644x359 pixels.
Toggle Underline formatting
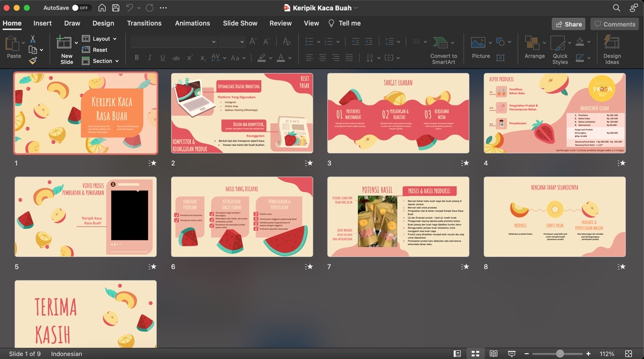coord(162,58)
